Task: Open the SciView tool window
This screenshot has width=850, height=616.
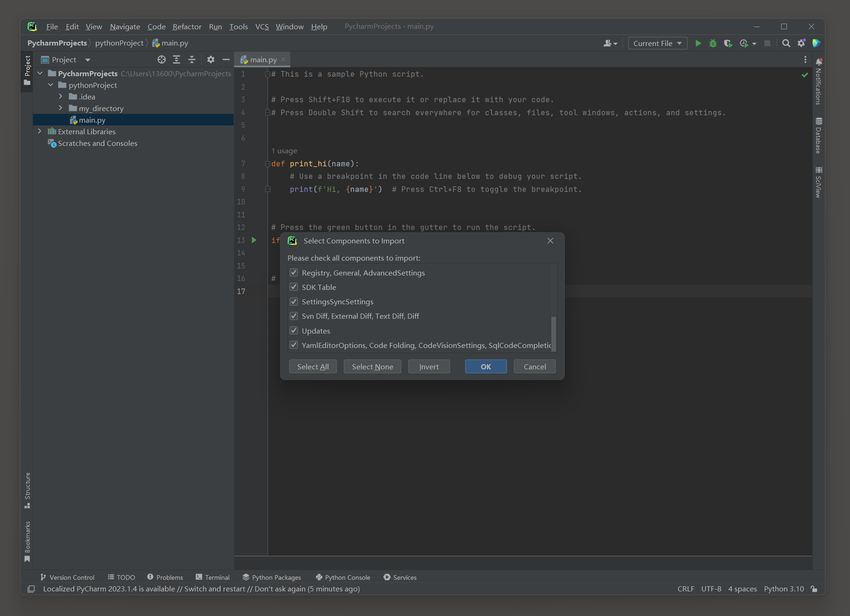Action: click(x=819, y=182)
